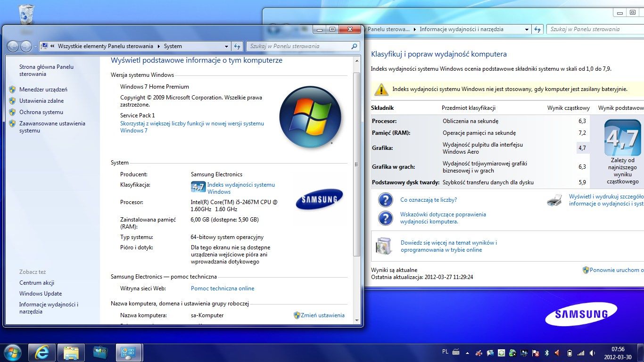Open the Recycle Bin on the desktop
This screenshot has width=644, height=362.
pos(26,15)
